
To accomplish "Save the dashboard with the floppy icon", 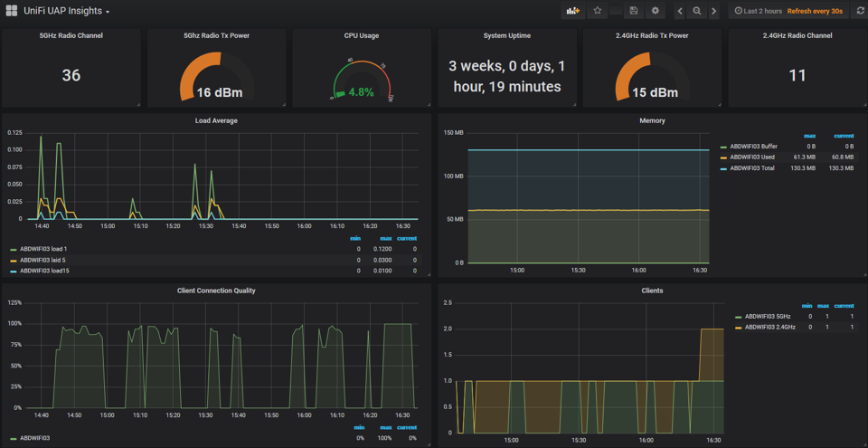I will tap(634, 11).
